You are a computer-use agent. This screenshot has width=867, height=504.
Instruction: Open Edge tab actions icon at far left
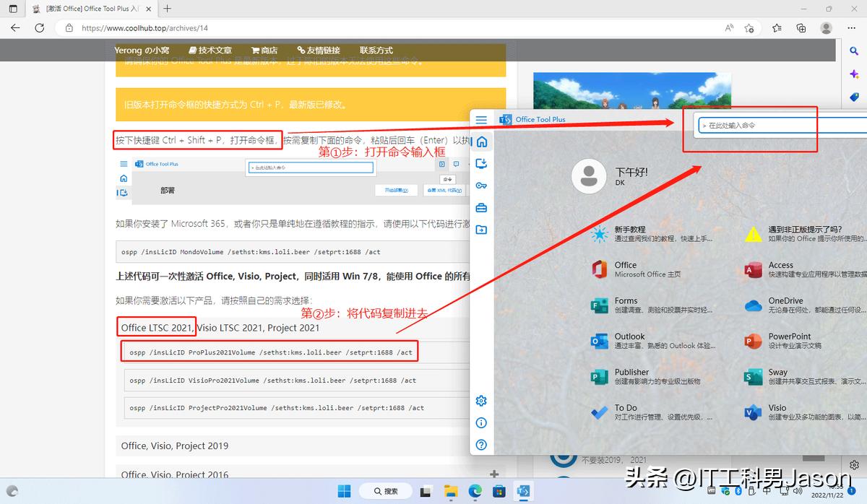[12, 9]
